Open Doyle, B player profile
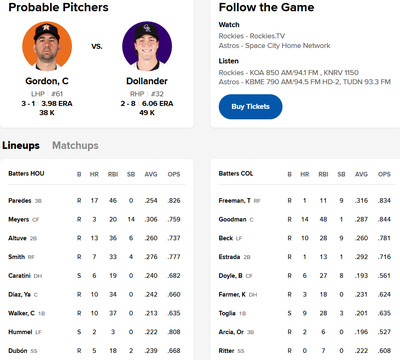Screen dimensions: 400x360 coord(231,276)
